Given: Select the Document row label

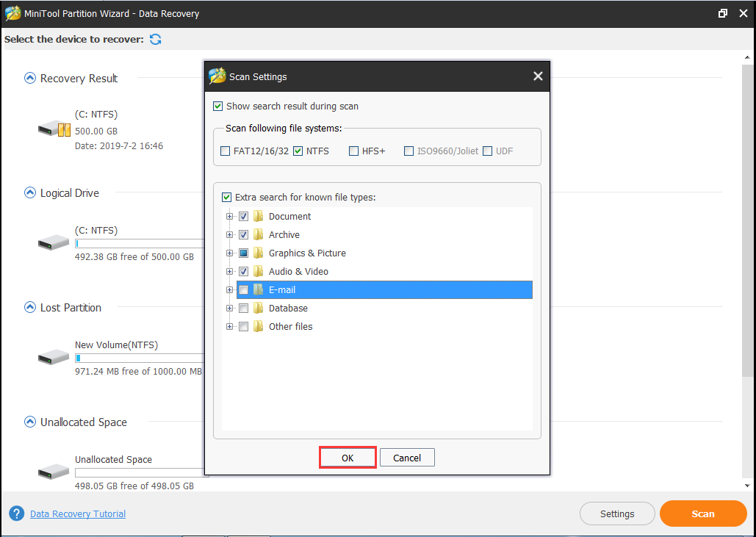Looking at the screenshot, I should [289, 217].
